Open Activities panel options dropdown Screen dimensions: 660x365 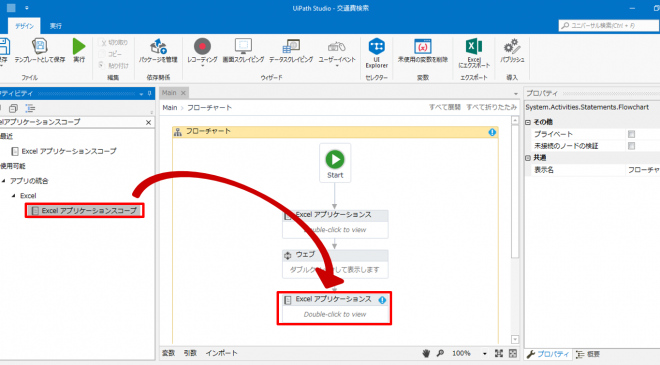[141, 94]
